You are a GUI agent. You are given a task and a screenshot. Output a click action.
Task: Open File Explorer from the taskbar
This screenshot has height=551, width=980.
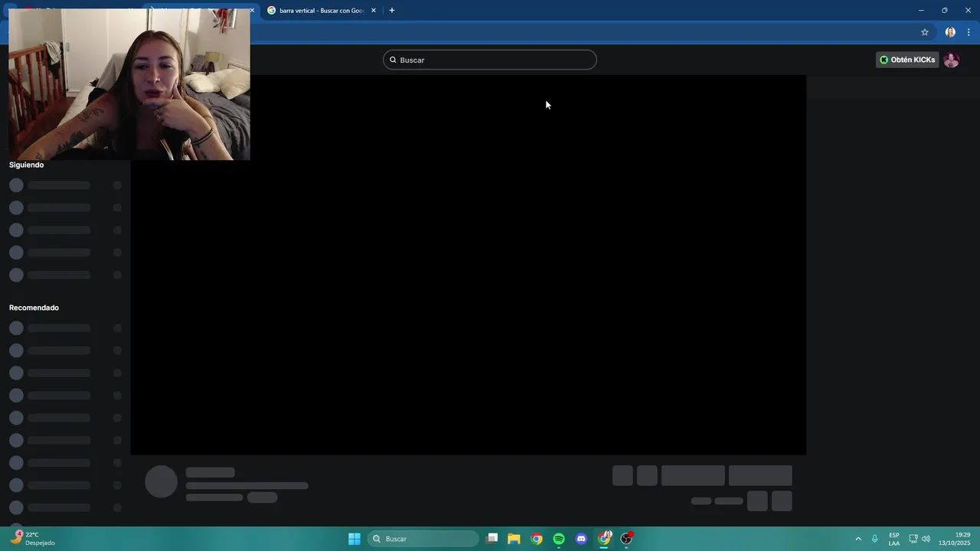pos(514,539)
